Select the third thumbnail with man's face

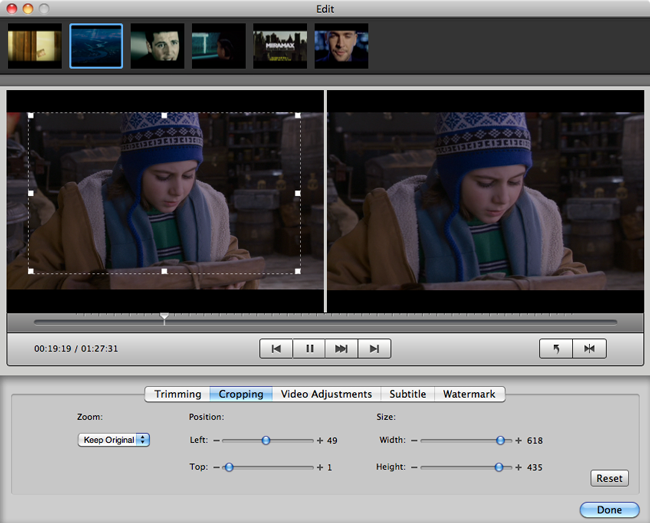coord(158,46)
